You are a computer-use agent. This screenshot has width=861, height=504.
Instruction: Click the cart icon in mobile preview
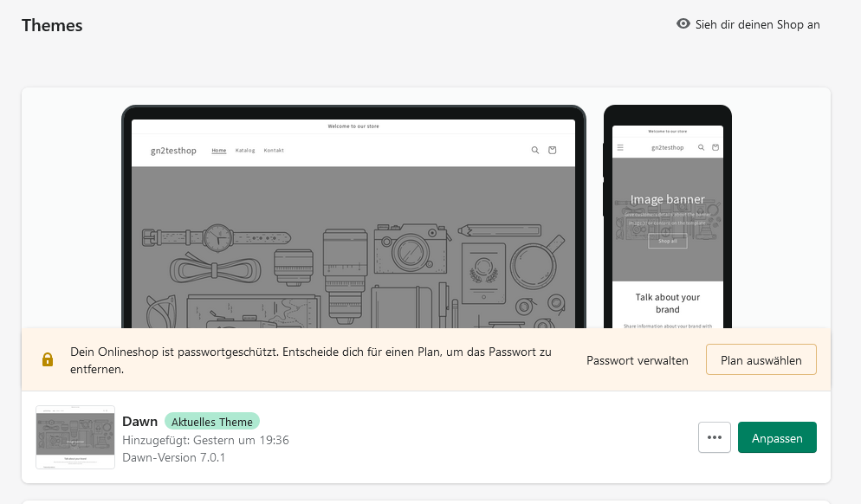point(715,148)
